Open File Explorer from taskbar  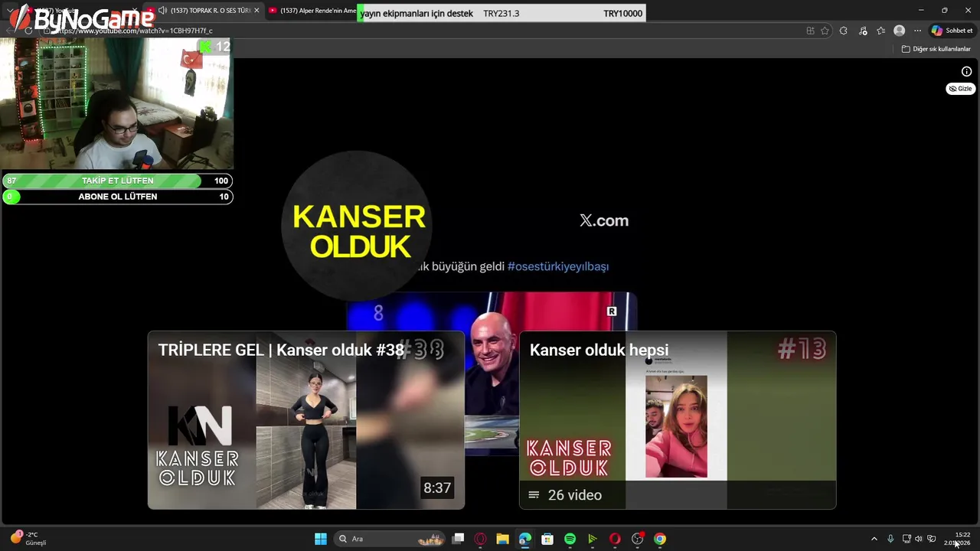[x=502, y=539]
